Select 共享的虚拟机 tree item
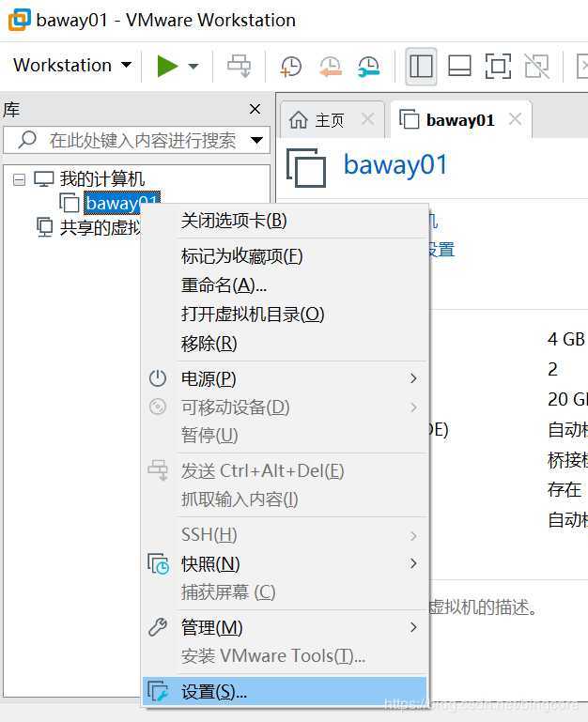The width and height of the screenshot is (588, 722). pyautogui.click(x=100, y=227)
